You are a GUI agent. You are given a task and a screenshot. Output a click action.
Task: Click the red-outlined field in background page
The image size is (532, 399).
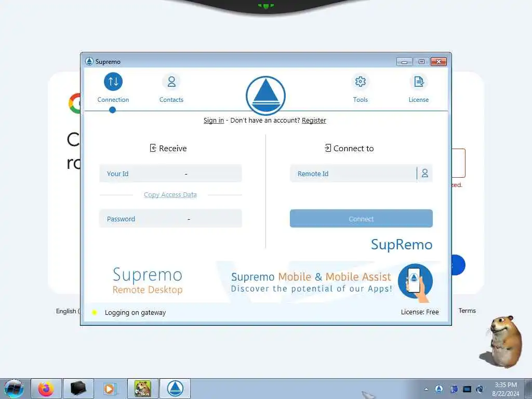(458, 163)
